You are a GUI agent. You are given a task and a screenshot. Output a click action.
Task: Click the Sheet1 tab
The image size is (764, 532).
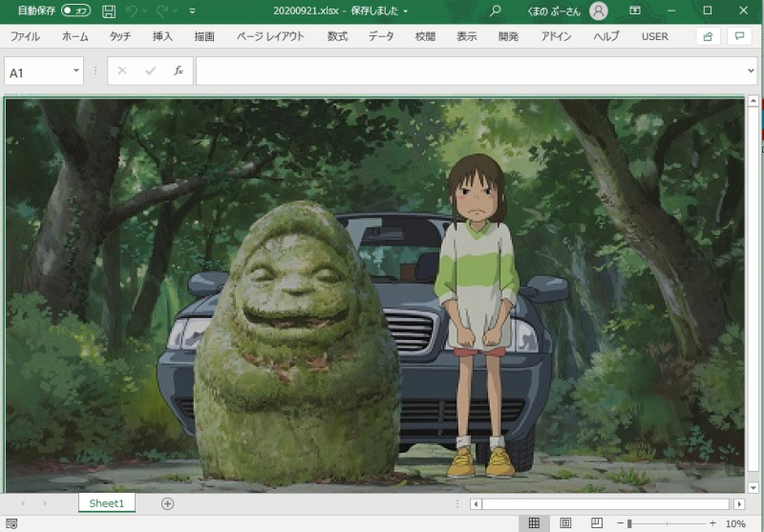tap(107, 503)
